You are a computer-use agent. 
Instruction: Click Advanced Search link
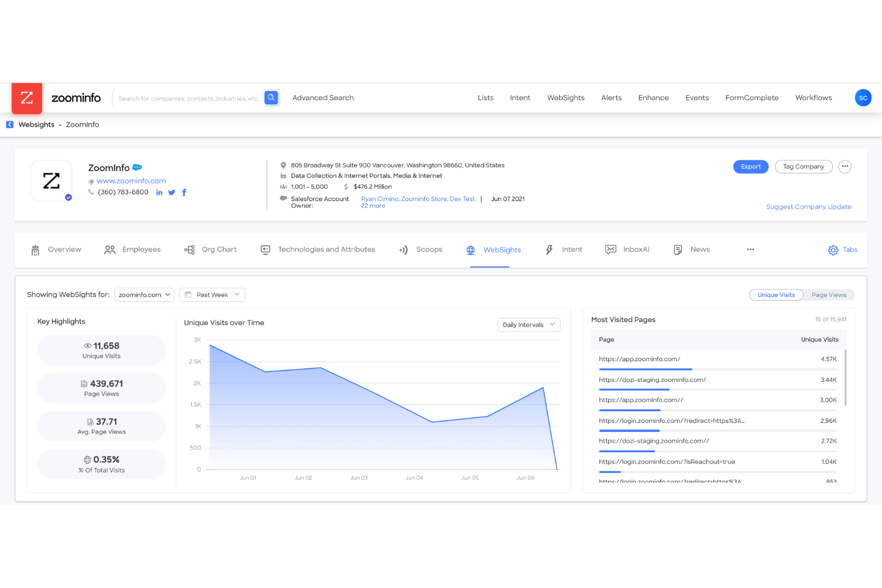[x=323, y=98]
